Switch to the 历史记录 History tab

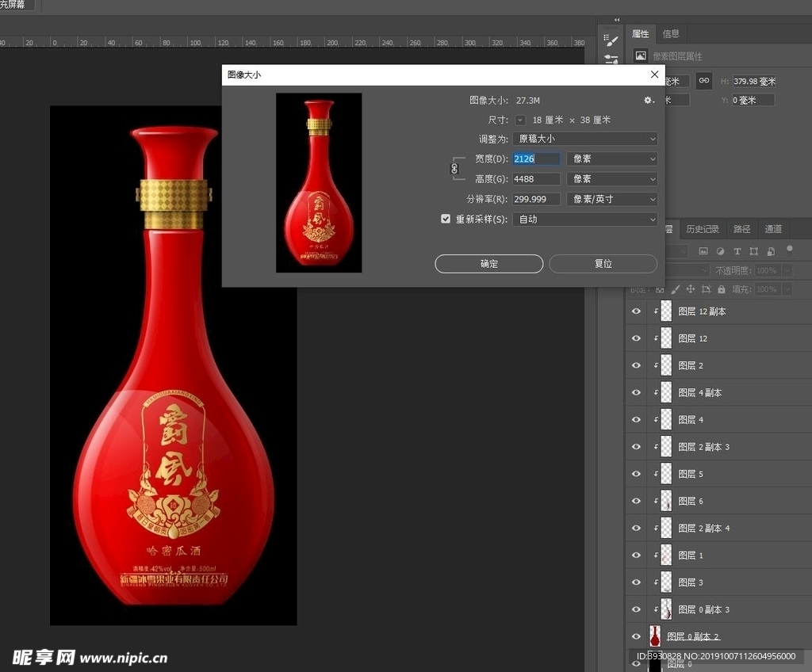point(703,229)
